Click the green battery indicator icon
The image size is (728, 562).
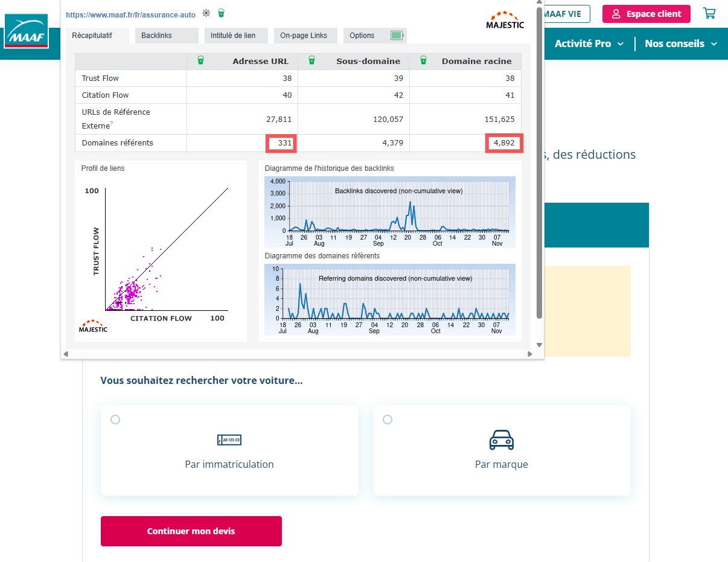pyautogui.click(x=396, y=36)
